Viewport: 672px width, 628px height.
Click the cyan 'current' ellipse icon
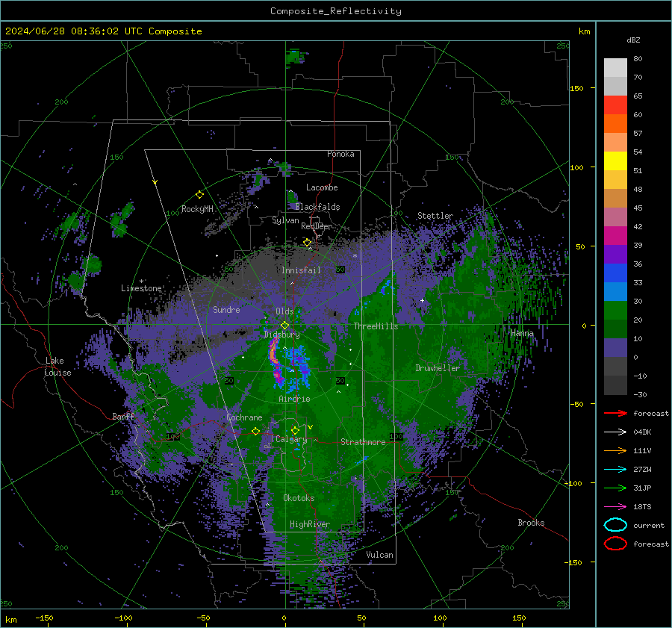click(x=615, y=525)
